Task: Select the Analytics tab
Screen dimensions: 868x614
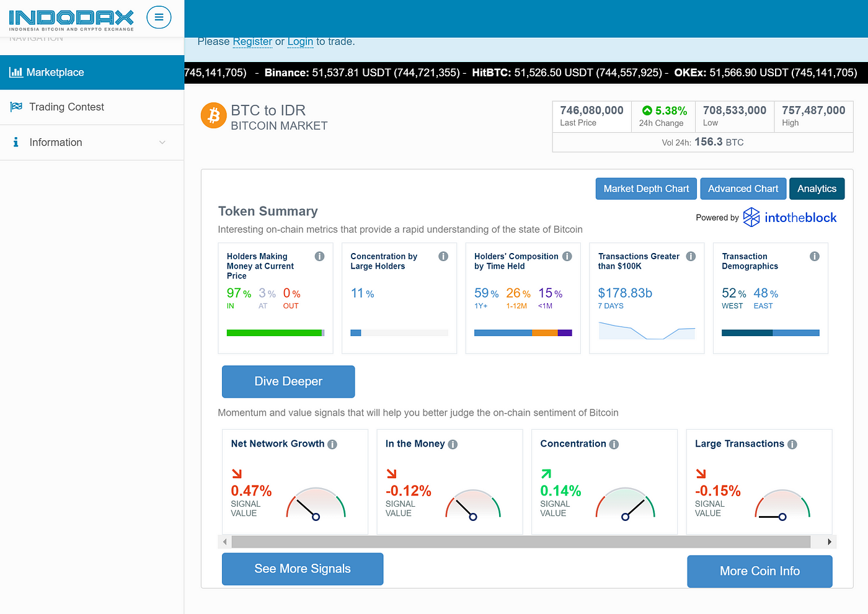Action: (817, 189)
